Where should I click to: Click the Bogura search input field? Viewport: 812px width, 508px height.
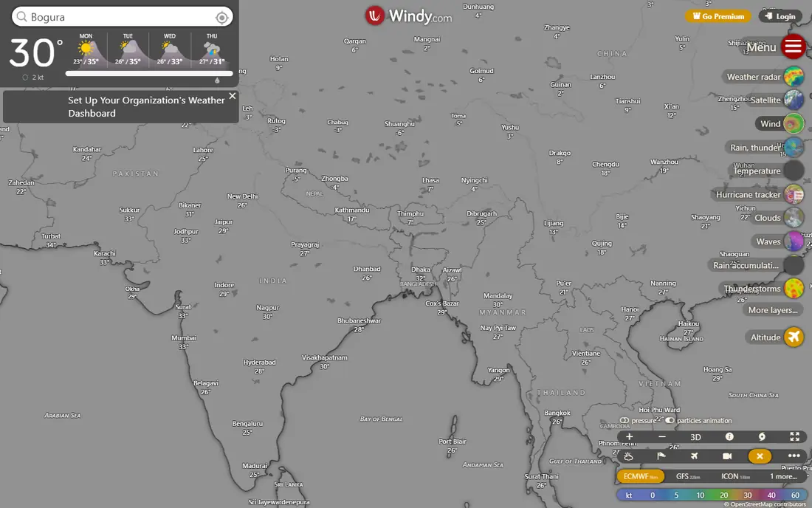[123, 17]
